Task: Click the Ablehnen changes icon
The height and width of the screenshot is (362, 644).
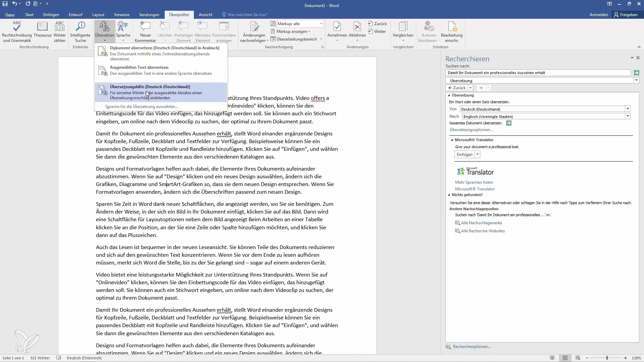Action: [x=357, y=27]
